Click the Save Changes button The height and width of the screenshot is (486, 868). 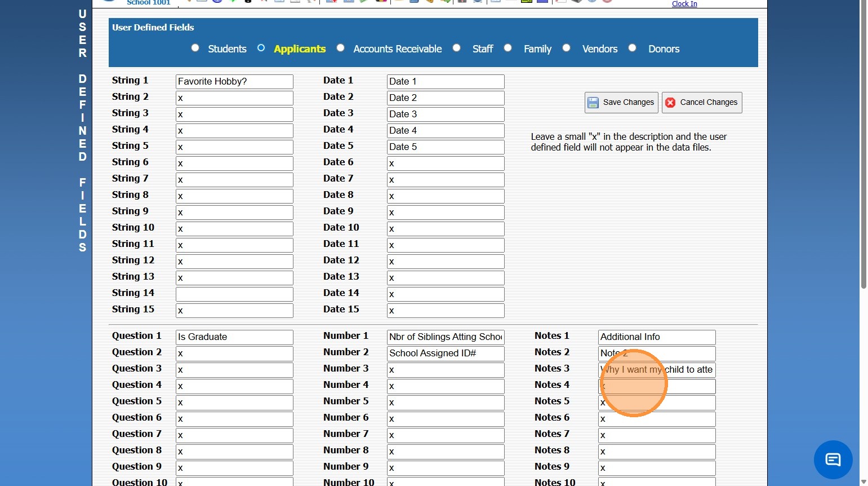tap(621, 103)
